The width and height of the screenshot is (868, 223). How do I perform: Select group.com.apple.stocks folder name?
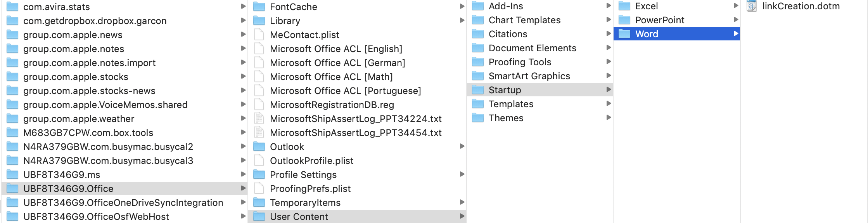pyautogui.click(x=76, y=77)
